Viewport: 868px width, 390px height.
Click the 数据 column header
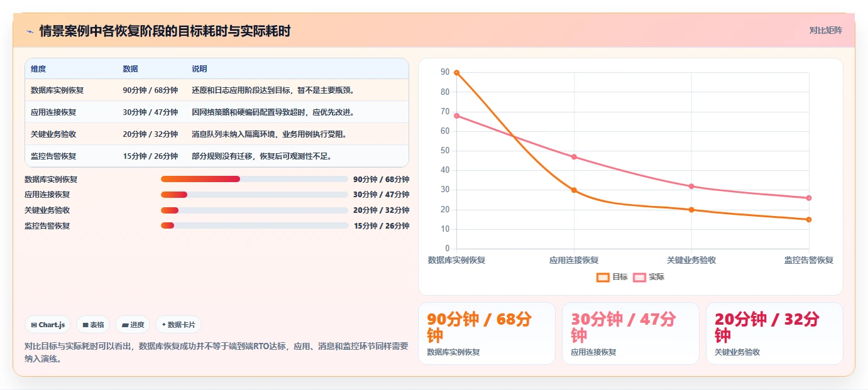tap(131, 69)
